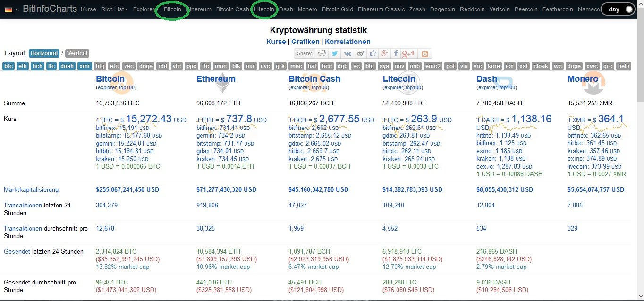
Task: Open the Kurse link under the title
Action: pos(276,42)
